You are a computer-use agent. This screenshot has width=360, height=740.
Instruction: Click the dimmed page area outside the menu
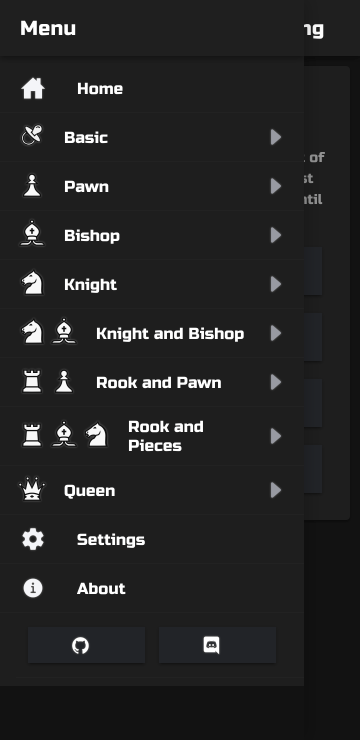pyautogui.click(x=332, y=614)
